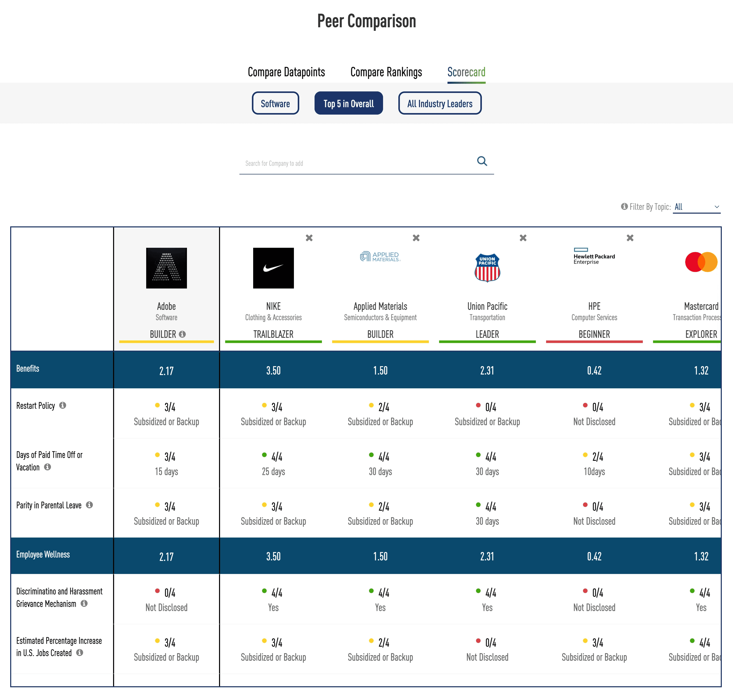Select the Software filter button
This screenshot has height=700, width=733.
pyautogui.click(x=275, y=103)
